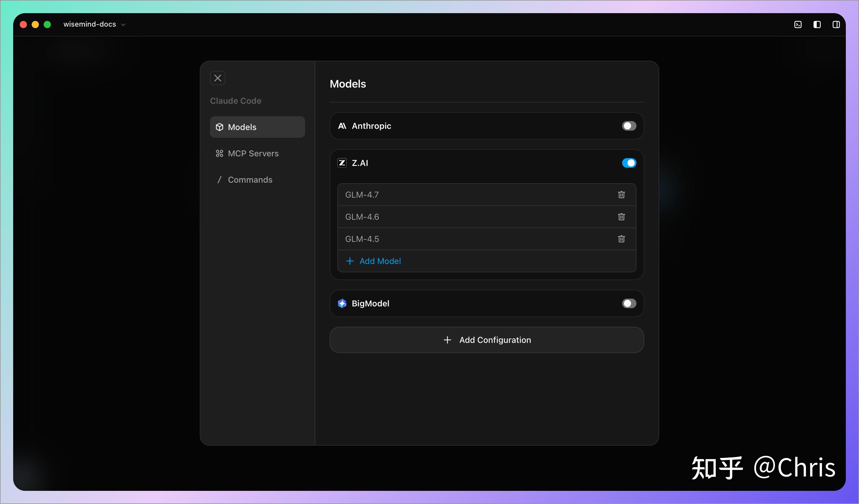
Task: Turn on the BigModel toggle
Action: 629,303
